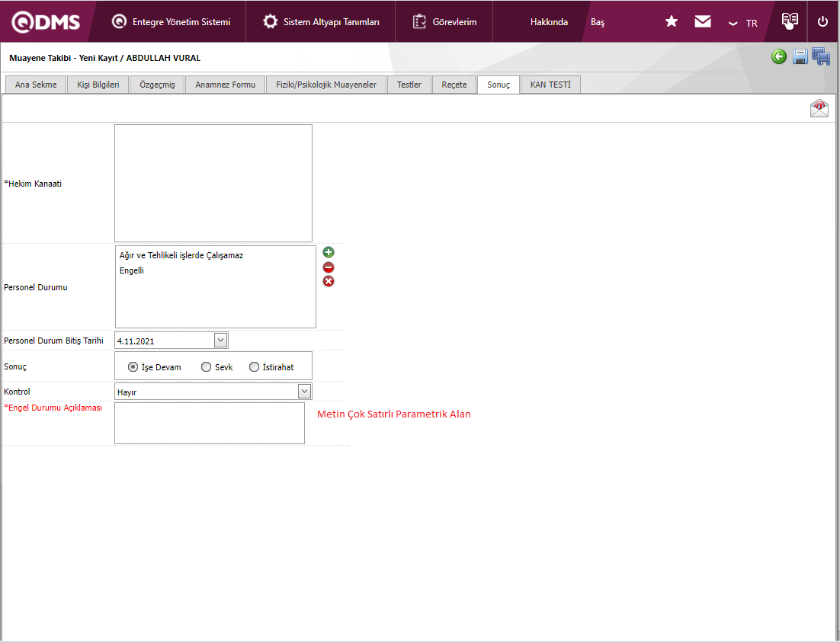Add personnel status with green plus icon
This screenshot has height=643, width=840.
329,252
